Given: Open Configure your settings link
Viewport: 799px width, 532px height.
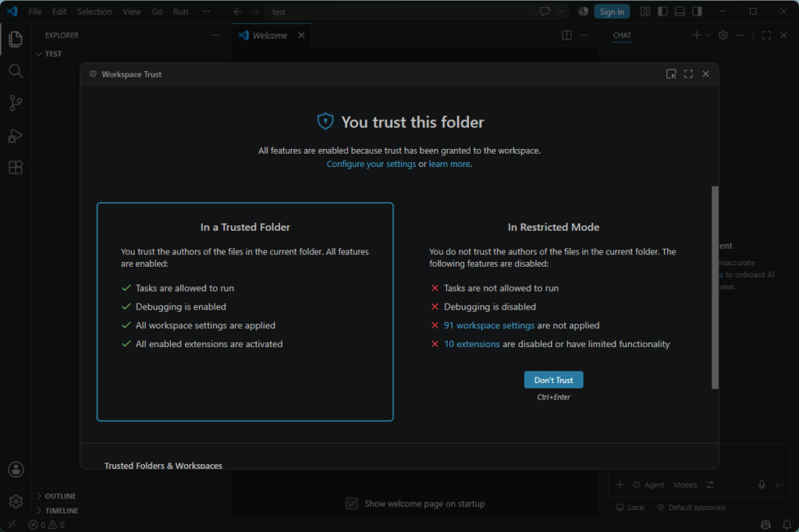Looking at the screenshot, I should [x=371, y=164].
